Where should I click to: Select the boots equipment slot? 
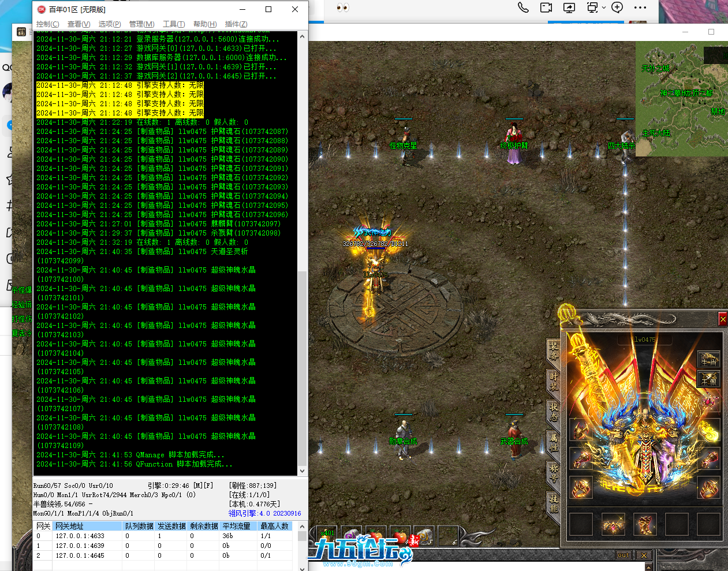(644, 525)
